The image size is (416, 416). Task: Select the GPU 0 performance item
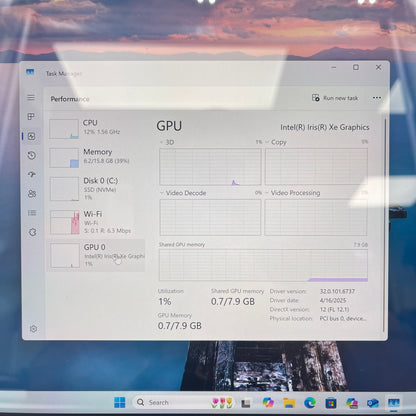pyautogui.click(x=96, y=255)
